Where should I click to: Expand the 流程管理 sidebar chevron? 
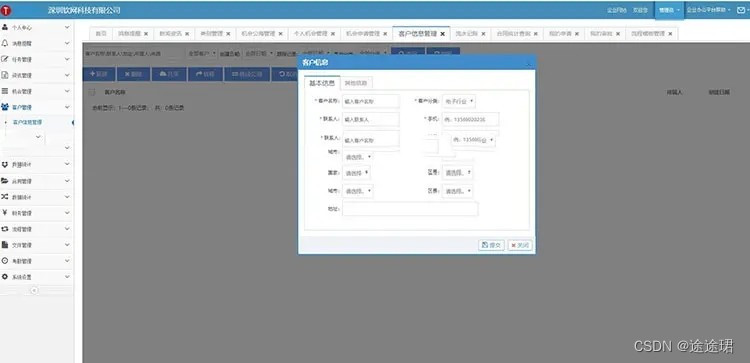tap(67, 229)
